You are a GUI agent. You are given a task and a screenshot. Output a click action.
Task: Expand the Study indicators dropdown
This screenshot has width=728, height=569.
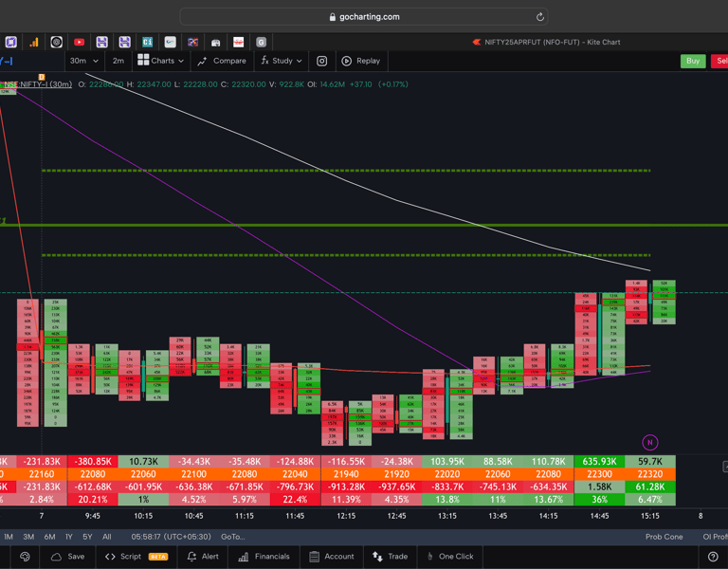coord(282,61)
